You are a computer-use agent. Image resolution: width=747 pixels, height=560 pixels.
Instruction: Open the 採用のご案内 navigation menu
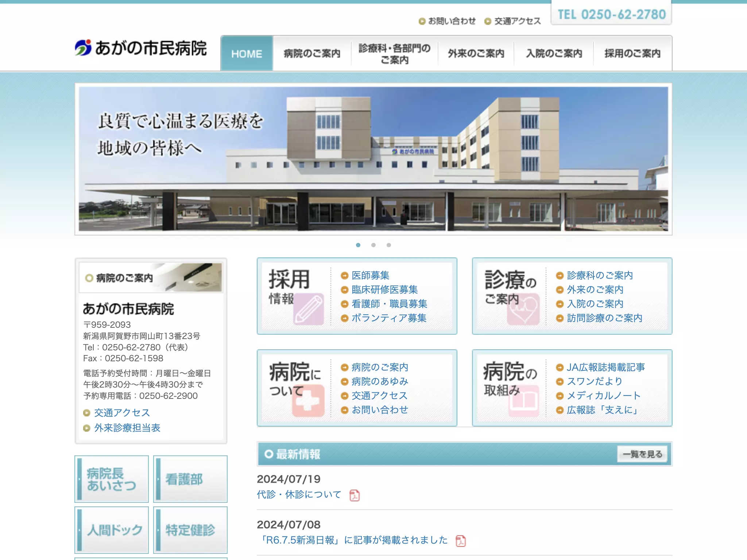(x=632, y=53)
